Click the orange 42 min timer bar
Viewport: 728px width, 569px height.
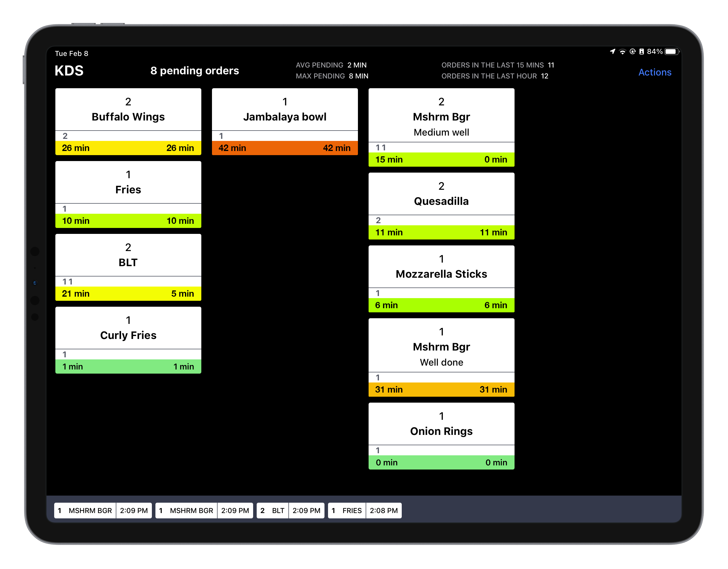click(285, 148)
